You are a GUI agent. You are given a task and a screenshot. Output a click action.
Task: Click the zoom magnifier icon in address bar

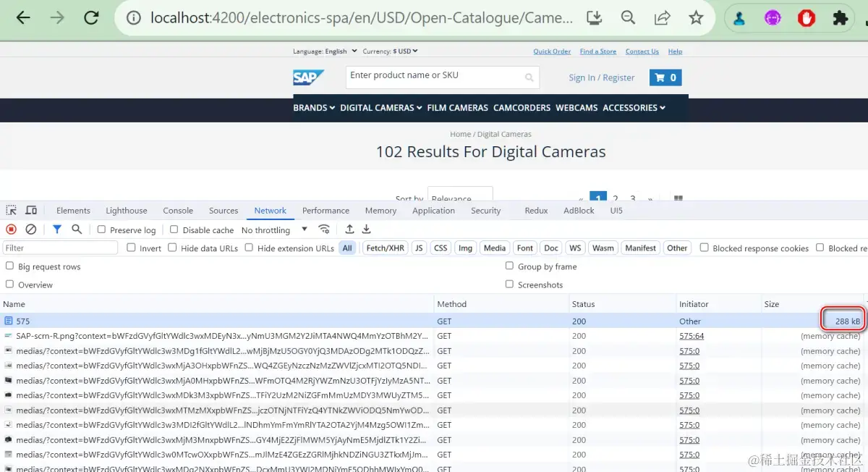coord(628,18)
